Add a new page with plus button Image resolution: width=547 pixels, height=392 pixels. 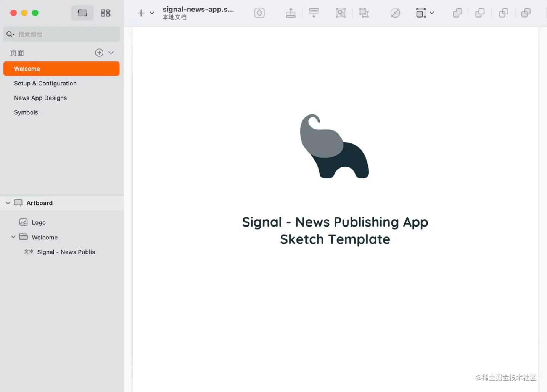(x=99, y=53)
